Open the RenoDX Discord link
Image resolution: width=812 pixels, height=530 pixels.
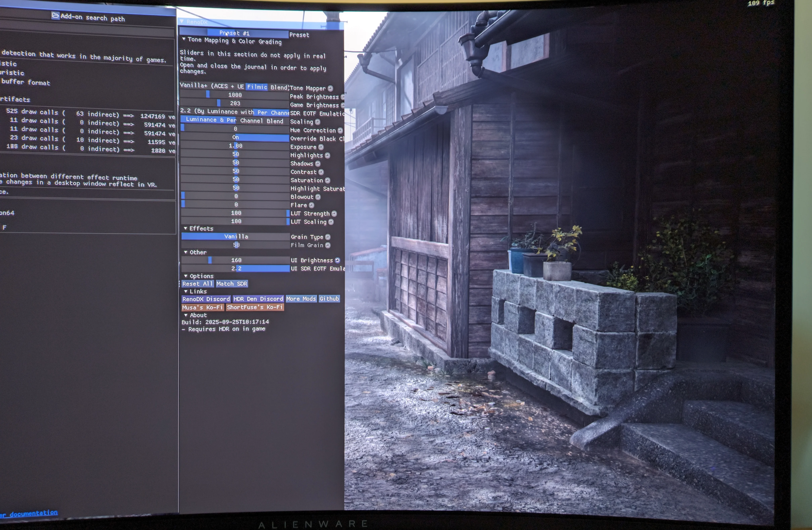coord(206,299)
